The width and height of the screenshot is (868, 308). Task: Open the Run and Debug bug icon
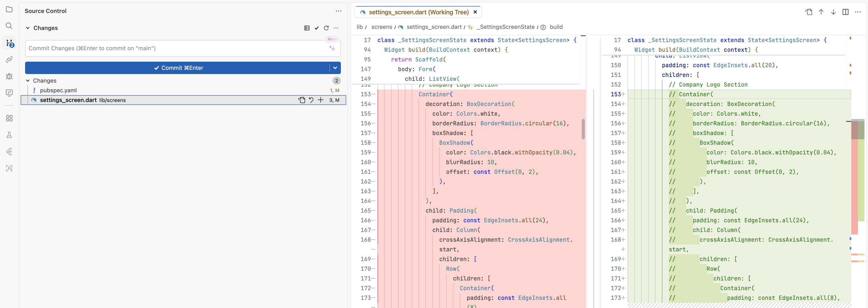[x=9, y=76]
